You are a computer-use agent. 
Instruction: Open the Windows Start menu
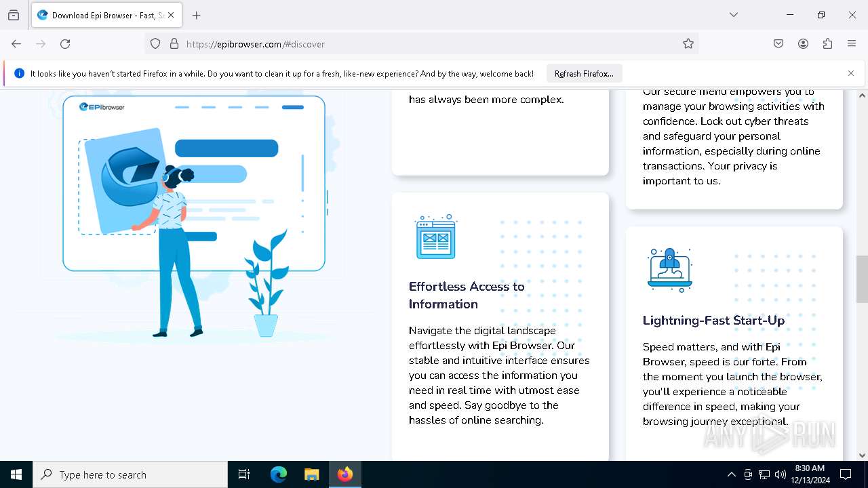click(x=16, y=474)
